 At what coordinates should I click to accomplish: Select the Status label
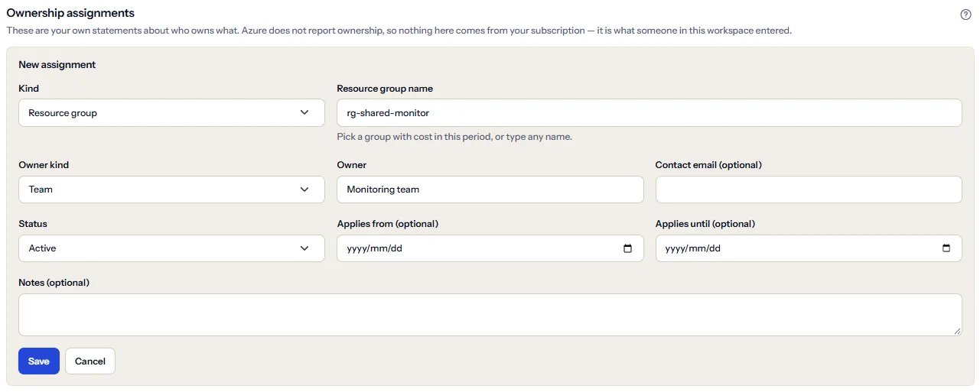(x=33, y=224)
